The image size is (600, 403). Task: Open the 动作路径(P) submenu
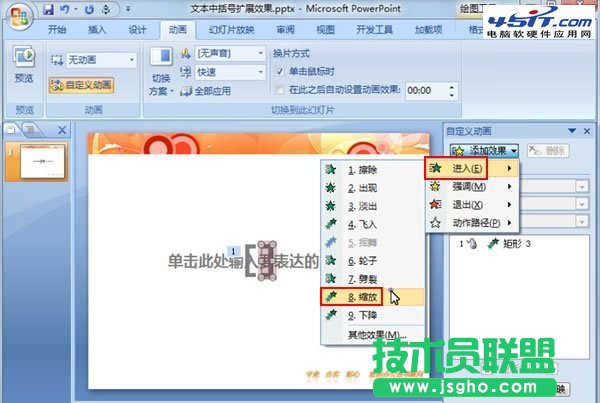(472, 223)
